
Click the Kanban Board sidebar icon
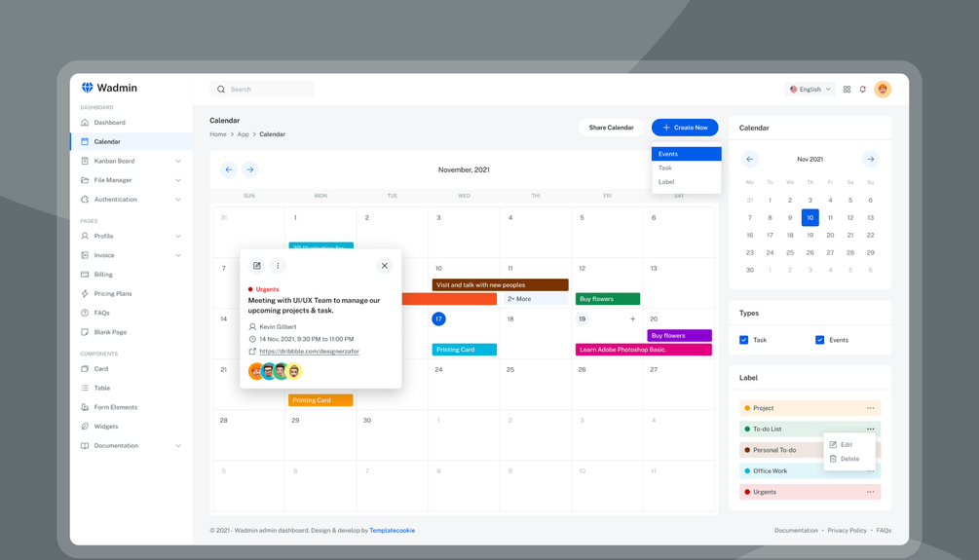pyautogui.click(x=85, y=161)
